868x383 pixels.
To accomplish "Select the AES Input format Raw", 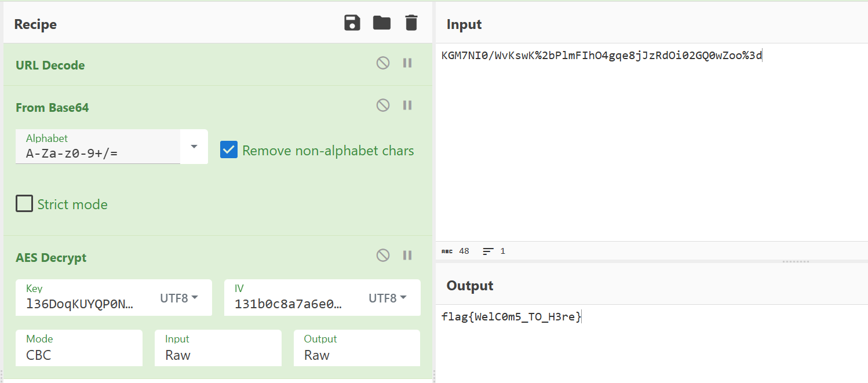I will pos(218,349).
